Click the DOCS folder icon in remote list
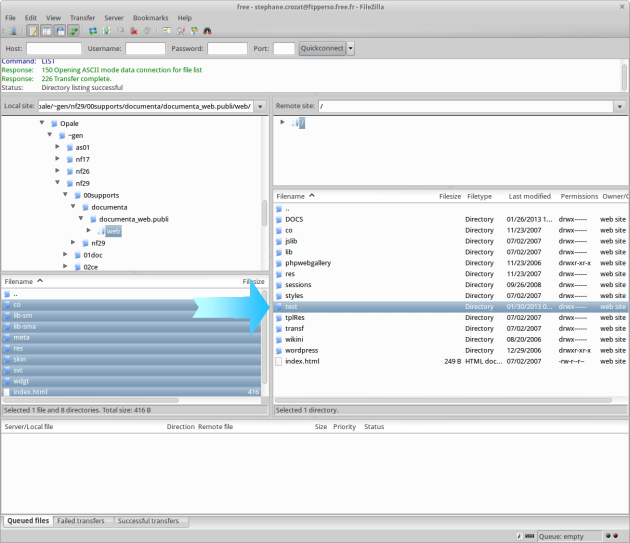The image size is (630, 543). click(x=279, y=219)
